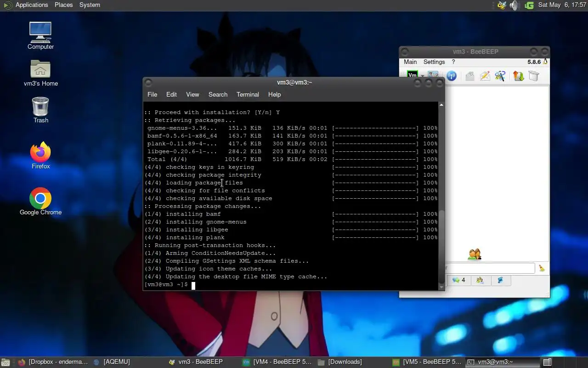
Task: Switch to the groups tab in BeeBEEP
Action: 480,280
